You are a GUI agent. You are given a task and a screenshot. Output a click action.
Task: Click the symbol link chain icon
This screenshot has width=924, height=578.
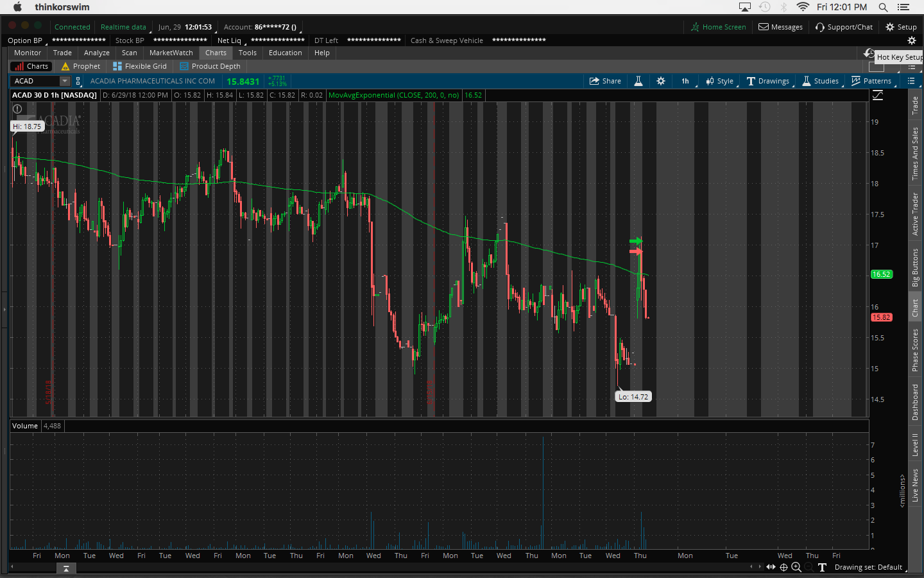point(78,81)
